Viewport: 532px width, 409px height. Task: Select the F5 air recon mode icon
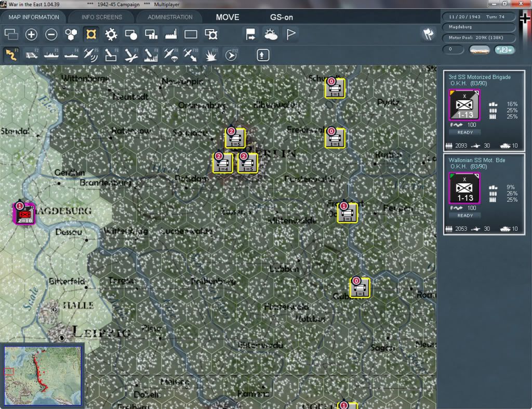(x=91, y=55)
